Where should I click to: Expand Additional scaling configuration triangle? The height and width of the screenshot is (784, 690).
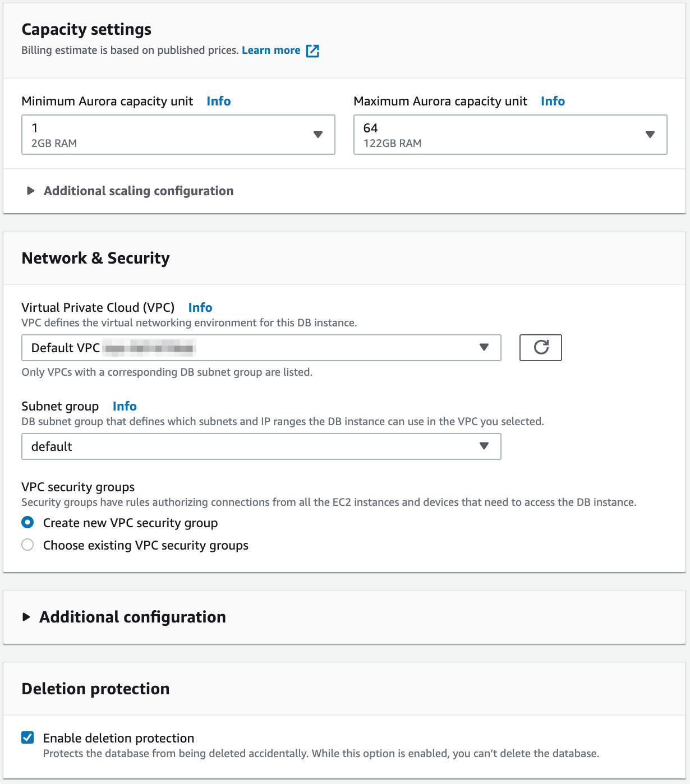pos(31,191)
